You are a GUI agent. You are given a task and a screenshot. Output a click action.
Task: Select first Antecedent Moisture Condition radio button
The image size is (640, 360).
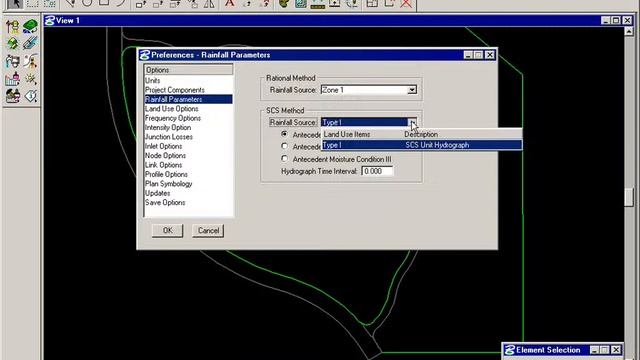(x=284, y=134)
